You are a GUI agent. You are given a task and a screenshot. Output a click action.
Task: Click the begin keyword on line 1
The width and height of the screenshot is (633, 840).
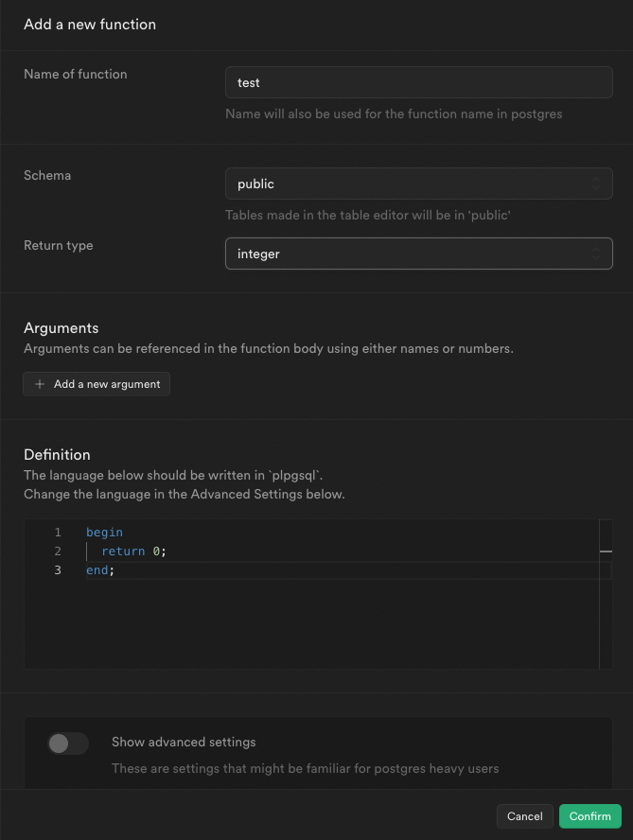click(x=104, y=532)
